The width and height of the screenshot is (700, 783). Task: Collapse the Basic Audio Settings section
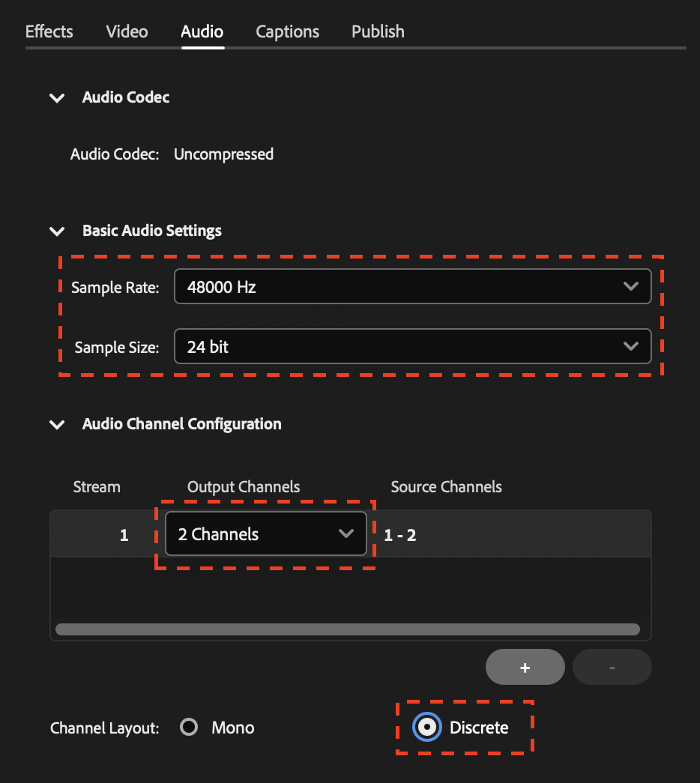(x=57, y=232)
